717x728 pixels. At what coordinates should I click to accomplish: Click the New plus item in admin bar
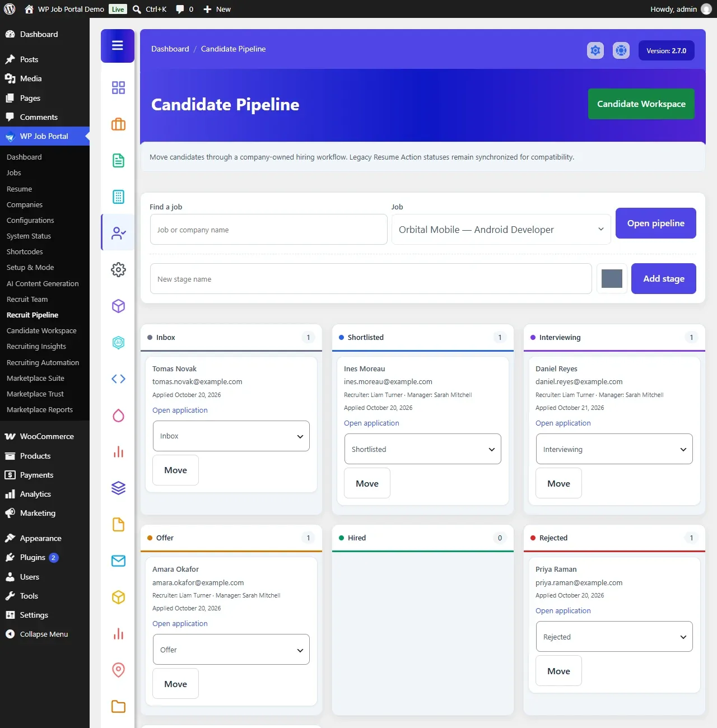[217, 9]
